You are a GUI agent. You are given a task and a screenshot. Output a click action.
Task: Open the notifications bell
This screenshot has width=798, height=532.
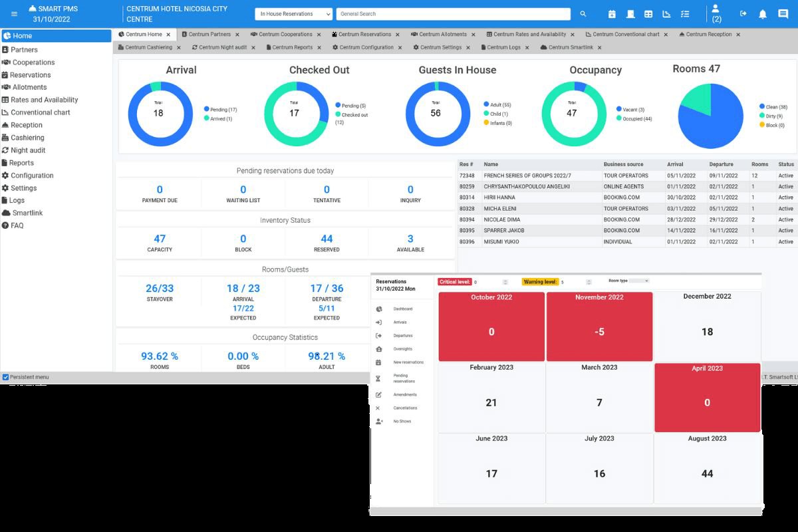pos(763,14)
